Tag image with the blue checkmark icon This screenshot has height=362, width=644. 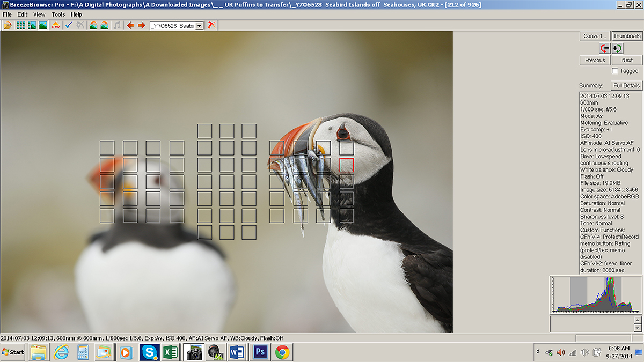[69, 25]
